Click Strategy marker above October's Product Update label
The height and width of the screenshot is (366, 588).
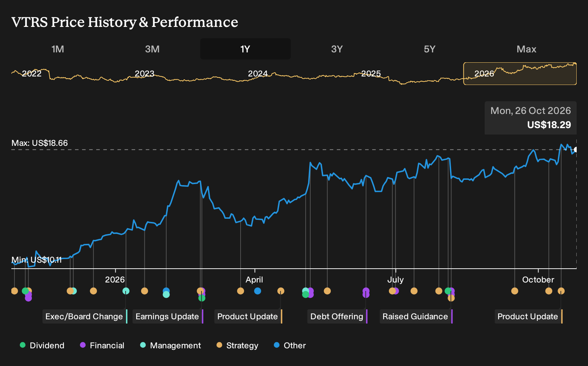coord(561,291)
